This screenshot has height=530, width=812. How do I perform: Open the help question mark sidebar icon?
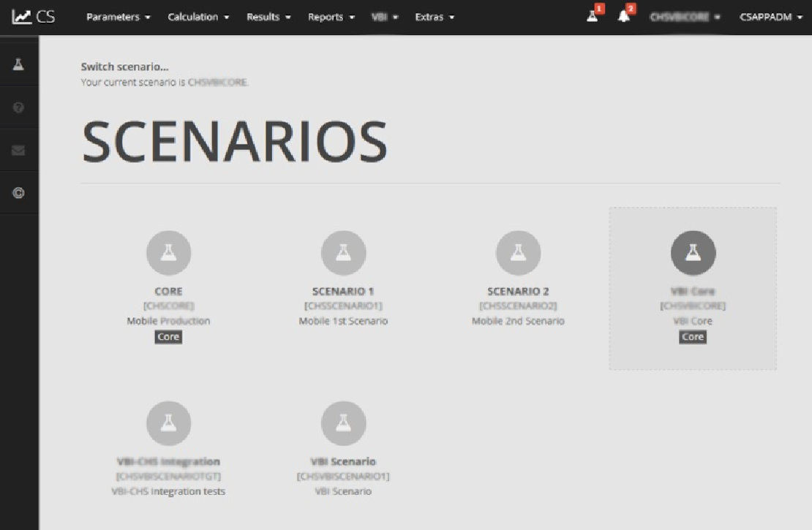(19, 107)
